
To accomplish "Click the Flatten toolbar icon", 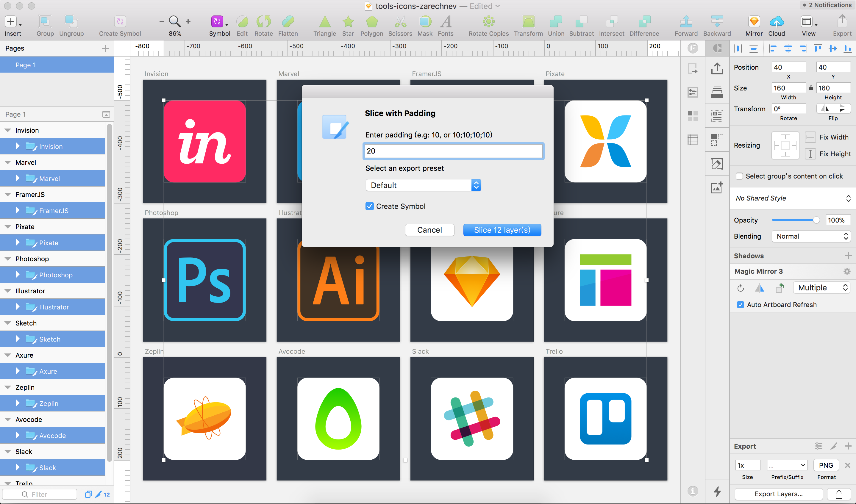I will coord(288,22).
